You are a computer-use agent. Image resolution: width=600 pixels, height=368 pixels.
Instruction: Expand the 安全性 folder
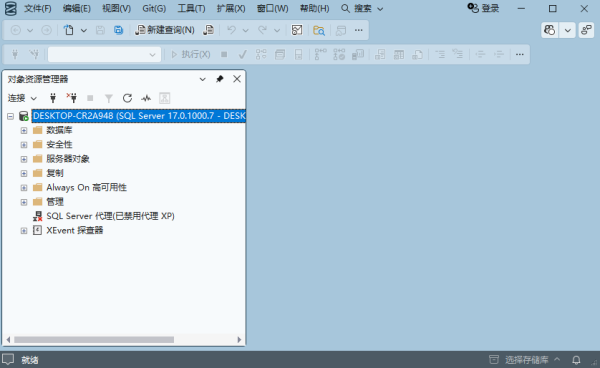click(x=24, y=145)
